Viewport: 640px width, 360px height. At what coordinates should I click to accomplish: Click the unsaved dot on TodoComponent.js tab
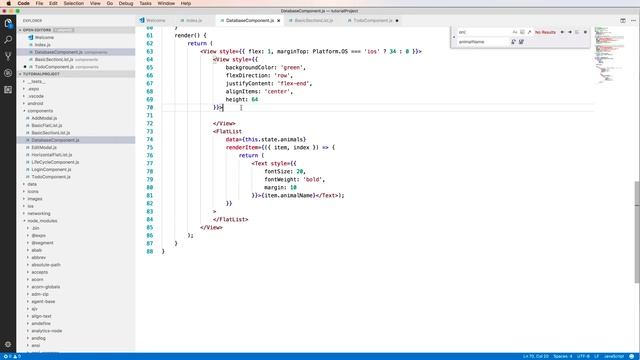(397, 20)
